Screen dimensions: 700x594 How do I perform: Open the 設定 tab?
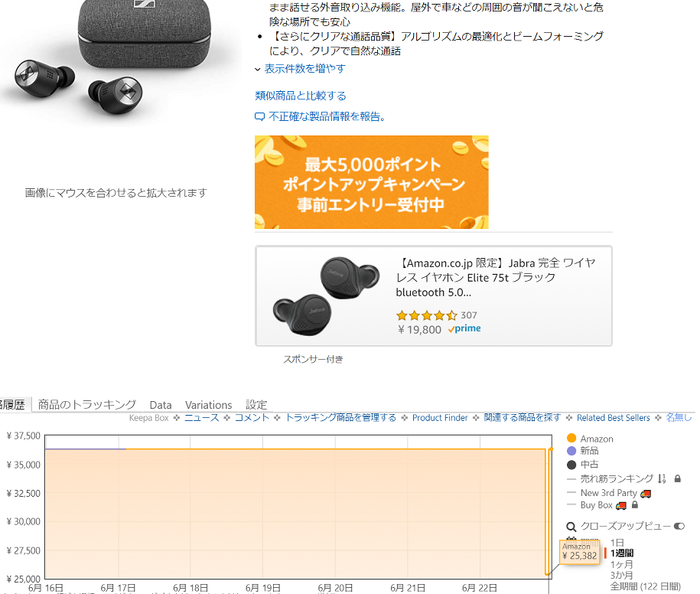tap(256, 405)
